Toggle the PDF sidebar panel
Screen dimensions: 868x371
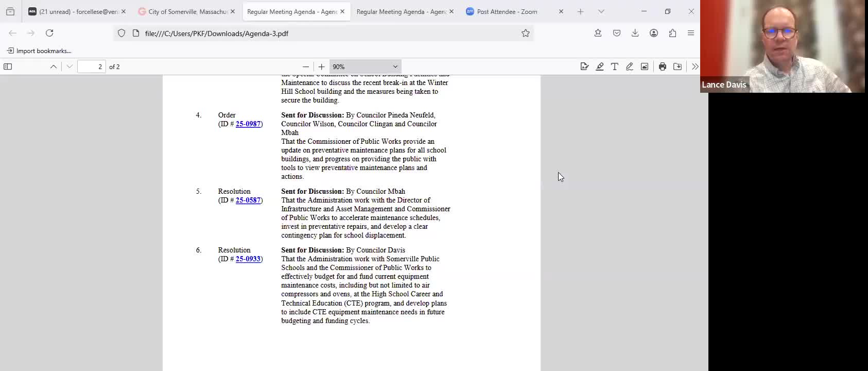pos(8,66)
